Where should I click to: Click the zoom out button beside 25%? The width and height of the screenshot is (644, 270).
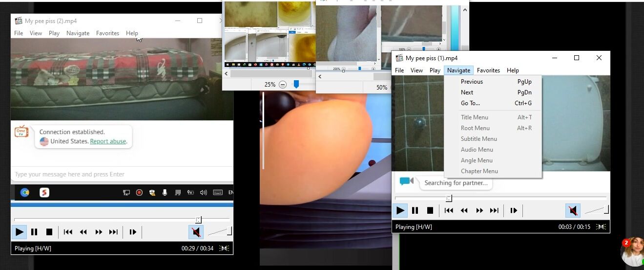coord(283,85)
